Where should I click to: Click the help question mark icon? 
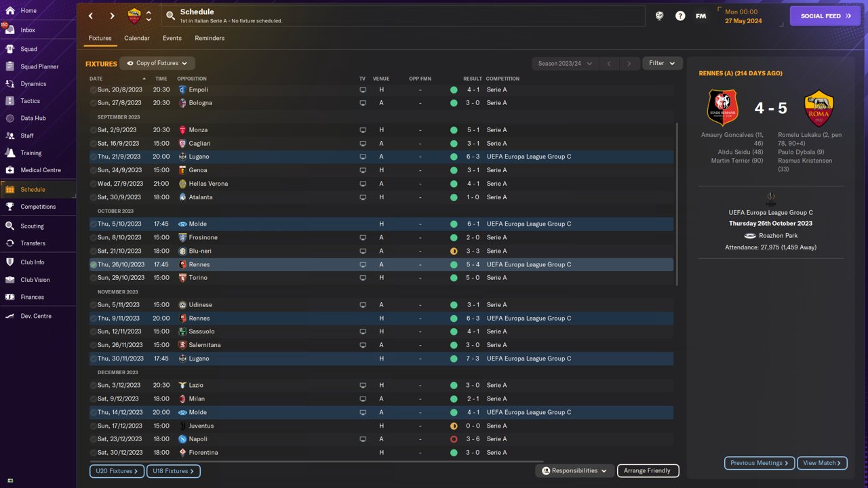(x=680, y=16)
